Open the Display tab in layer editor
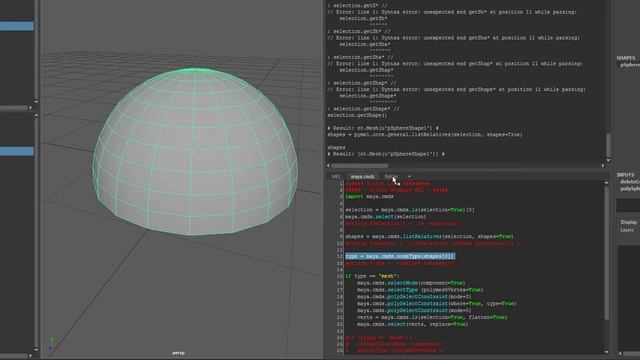The width and height of the screenshot is (640, 360). pos(629,222)
